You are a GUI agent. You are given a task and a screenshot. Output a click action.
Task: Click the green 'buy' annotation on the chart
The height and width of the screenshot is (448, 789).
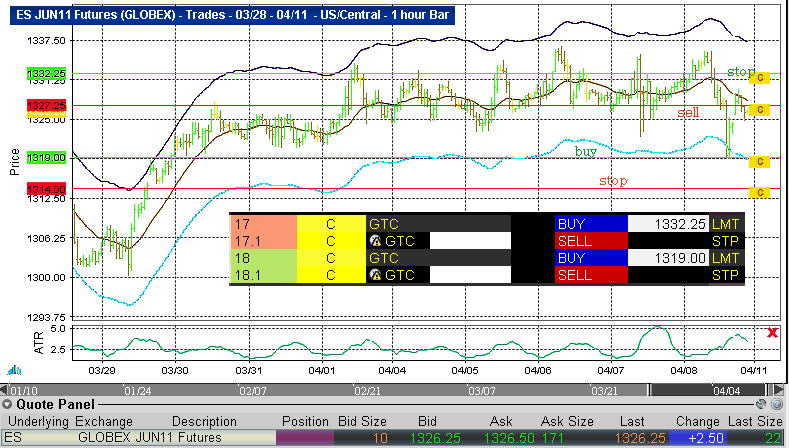pos(586,152)
